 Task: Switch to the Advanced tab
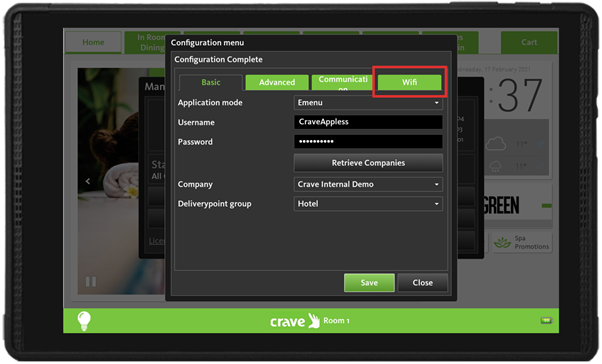coord(277,82)
